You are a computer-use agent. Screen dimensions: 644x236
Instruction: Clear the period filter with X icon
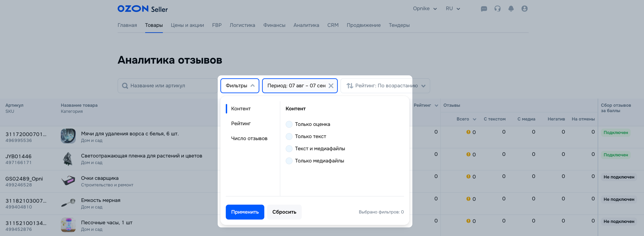tap(331, 86)
